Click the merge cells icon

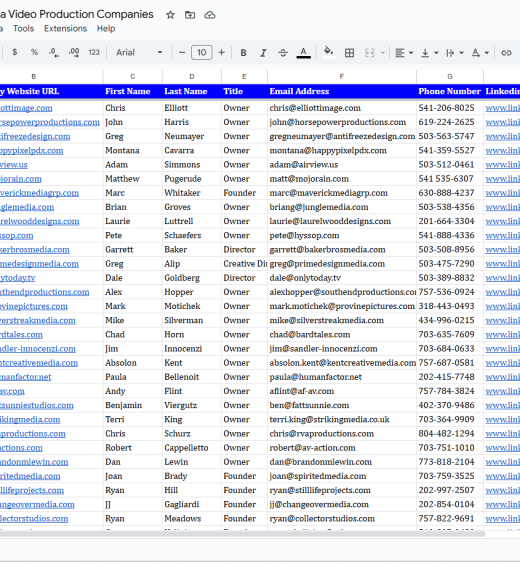[369, 53]
